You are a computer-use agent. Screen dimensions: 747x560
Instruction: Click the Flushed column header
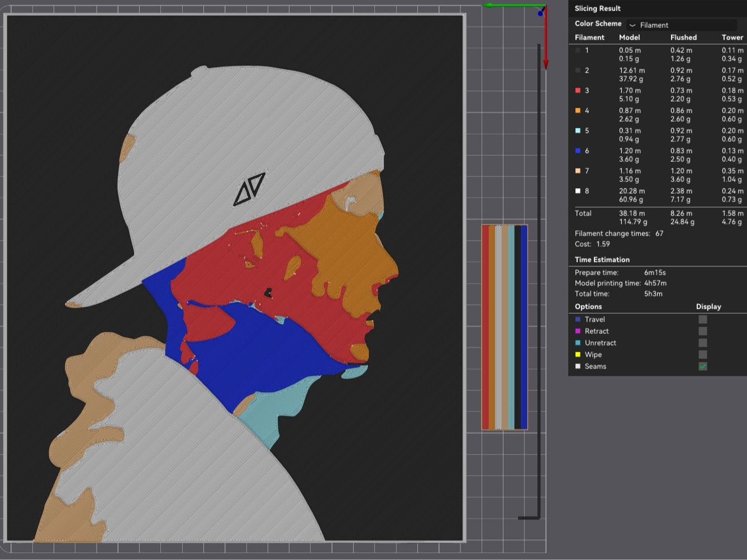(683, 37)
